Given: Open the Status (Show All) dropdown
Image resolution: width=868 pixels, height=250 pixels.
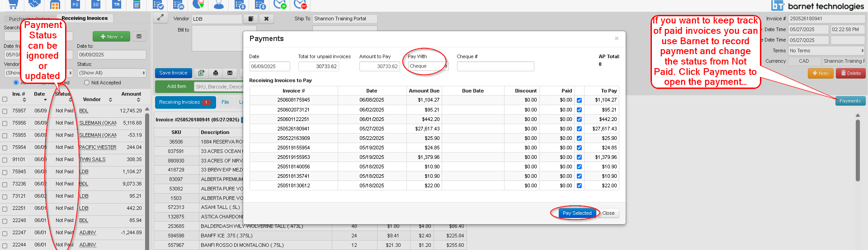Looking at the screenshot, I should pyautogui.click(x=112, y=73).
